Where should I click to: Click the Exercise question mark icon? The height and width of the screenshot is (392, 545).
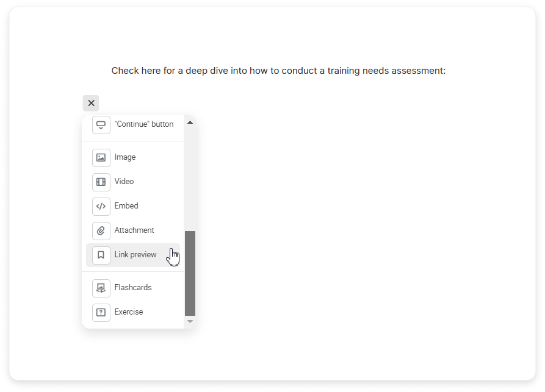101,312
